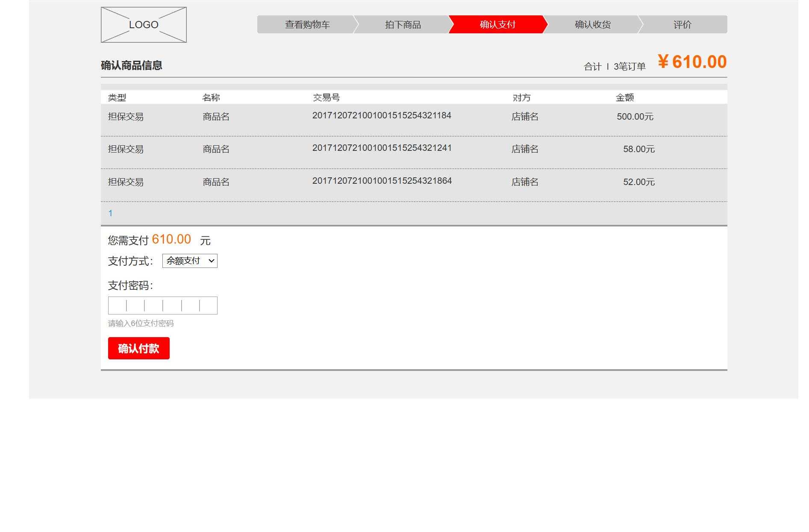
Task: Click page number 1 pagination link
Action: tap(110, 213)
